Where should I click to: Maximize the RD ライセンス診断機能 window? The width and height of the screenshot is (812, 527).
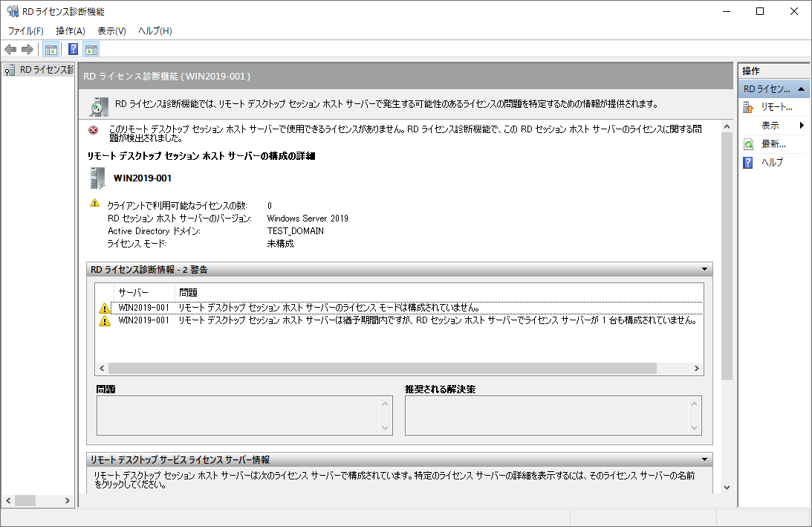coord(760,11)
